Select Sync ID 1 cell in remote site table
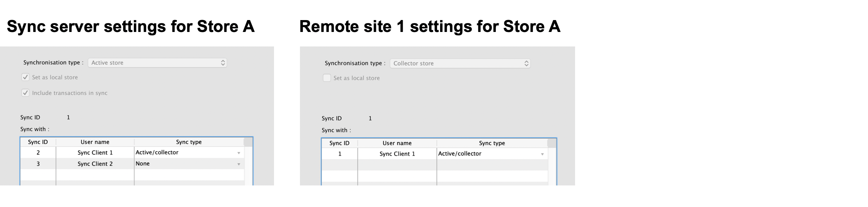This screenshot has height=207, width=868. (339, 154)
